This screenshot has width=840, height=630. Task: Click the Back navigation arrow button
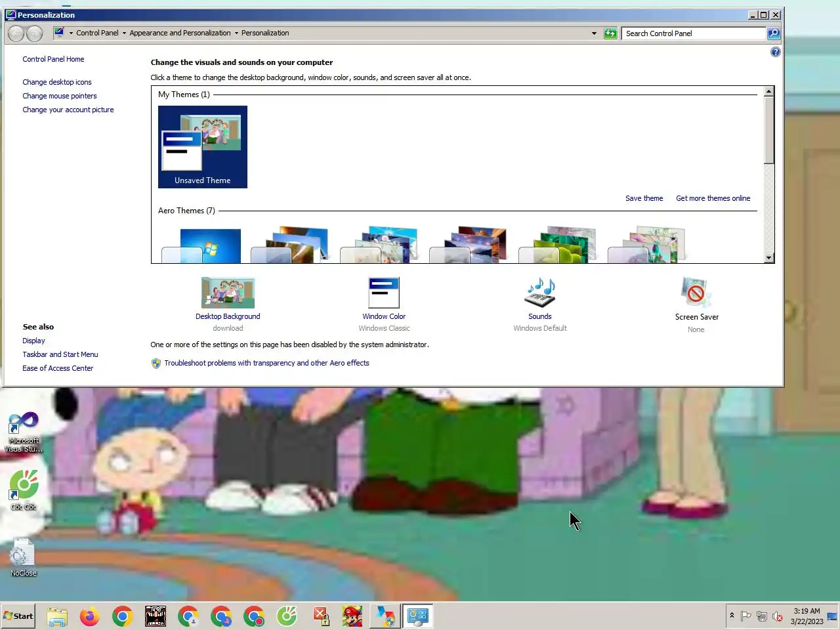(16, 33)
